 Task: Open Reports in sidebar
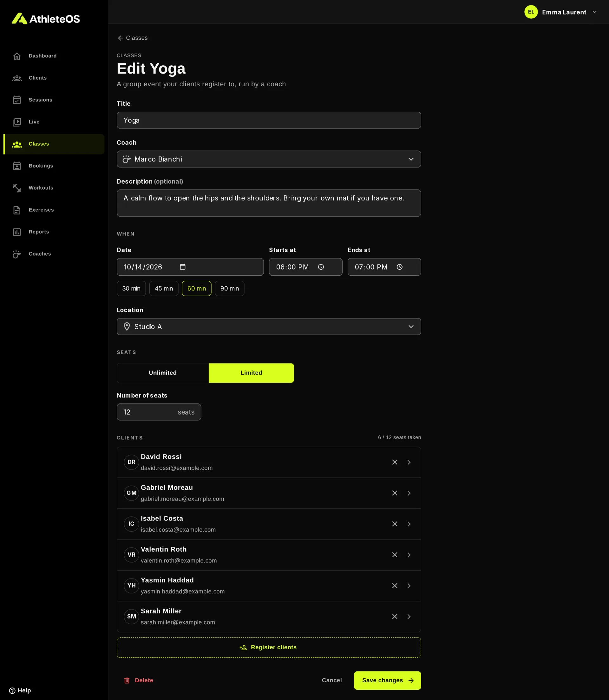pyautogui.click(x=54, y=232)
